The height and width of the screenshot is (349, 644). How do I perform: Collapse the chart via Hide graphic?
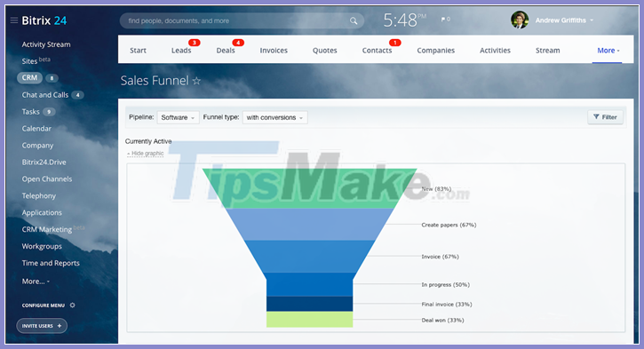coord(146,153)
